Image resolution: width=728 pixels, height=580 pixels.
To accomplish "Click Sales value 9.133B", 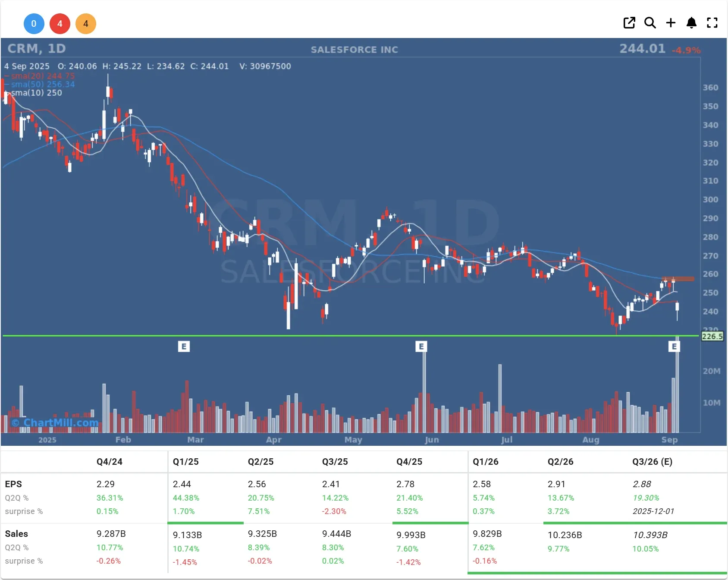I will 188,535.
